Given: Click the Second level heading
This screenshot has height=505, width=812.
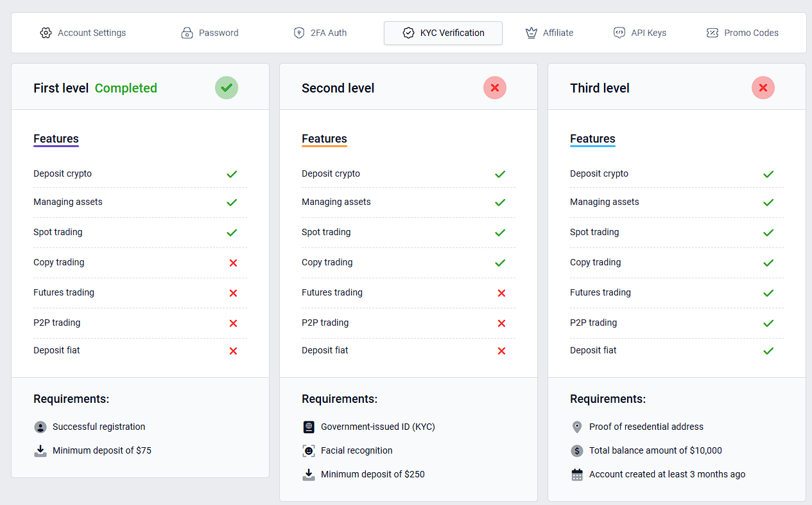Looking at the screenshot, I should click(x=338, y=88).
